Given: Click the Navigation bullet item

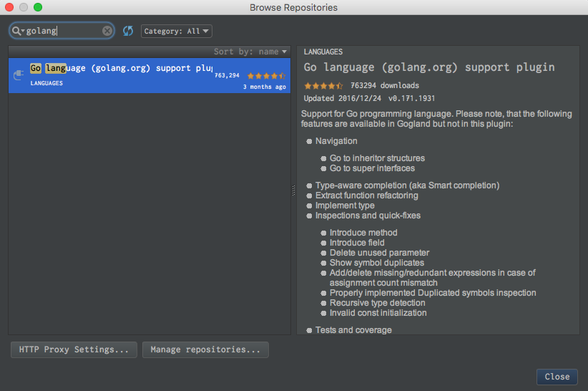Looking at the screenshot, I should click(336, 141).
